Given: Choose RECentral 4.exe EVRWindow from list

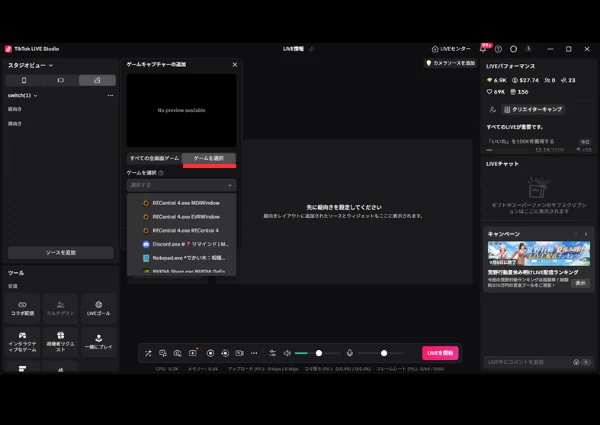Looking at the screenshot, I should click(x=181, y=217).
